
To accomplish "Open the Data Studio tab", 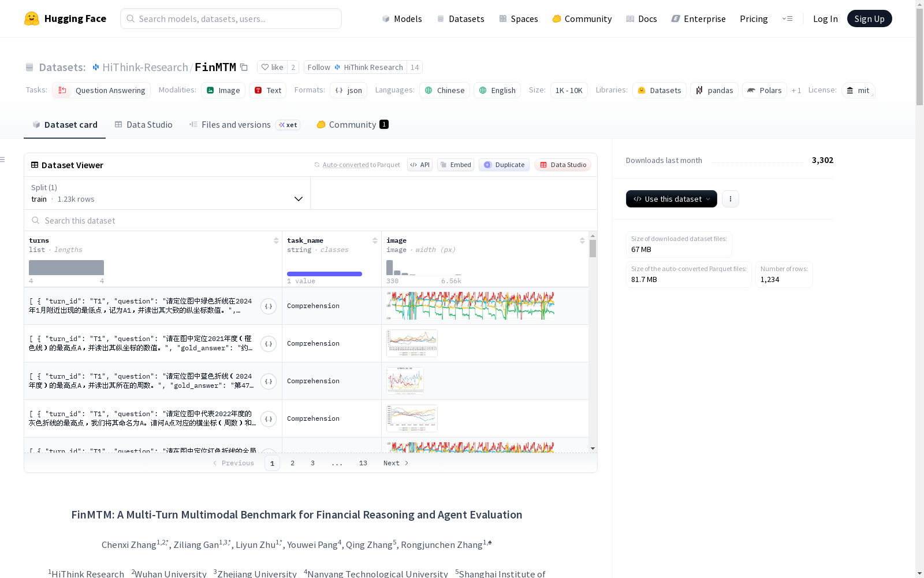I will tap(143, 125).
